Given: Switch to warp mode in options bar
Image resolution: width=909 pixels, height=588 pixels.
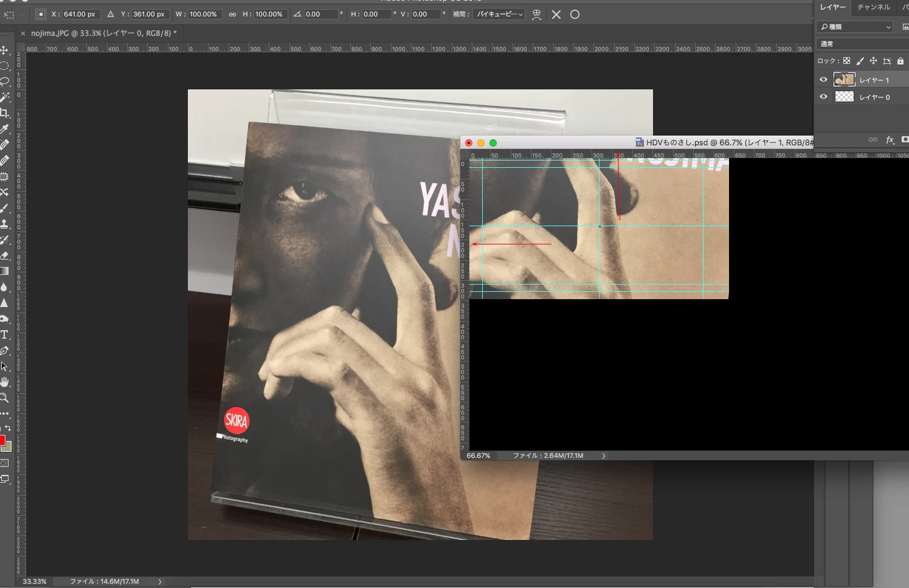Looking at the screenshot, I should coord(536,15).
